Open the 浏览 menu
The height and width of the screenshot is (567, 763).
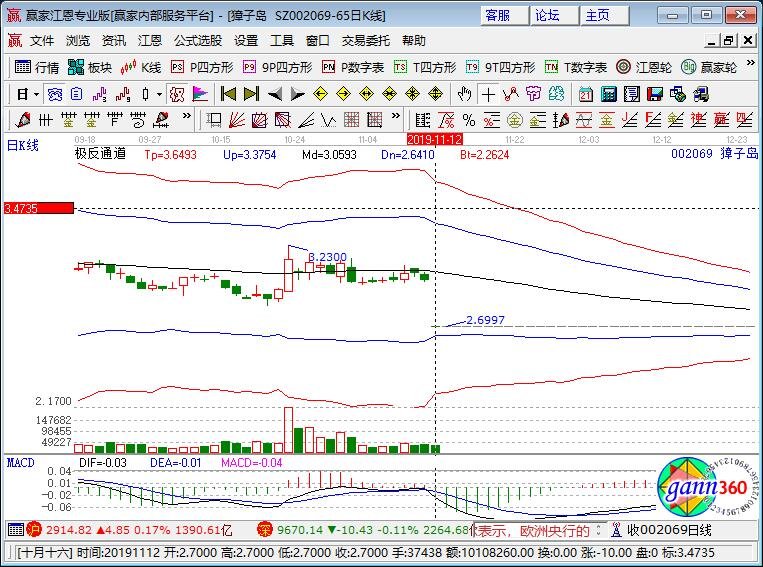(x=78, y=41)
